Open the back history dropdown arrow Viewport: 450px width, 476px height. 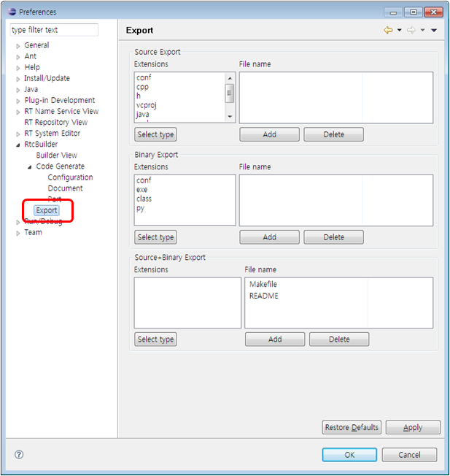coord(400,30)
